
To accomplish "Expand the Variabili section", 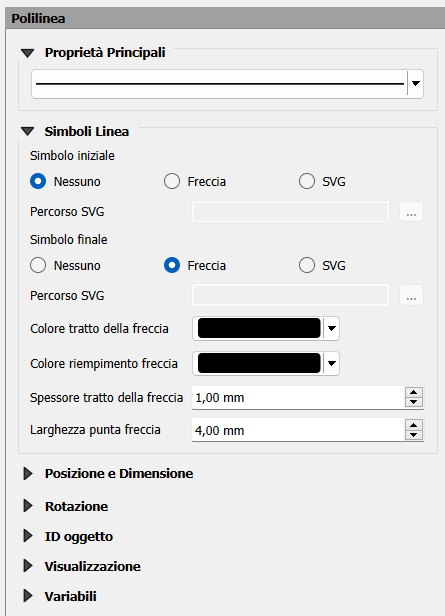I will pos(28,596).
